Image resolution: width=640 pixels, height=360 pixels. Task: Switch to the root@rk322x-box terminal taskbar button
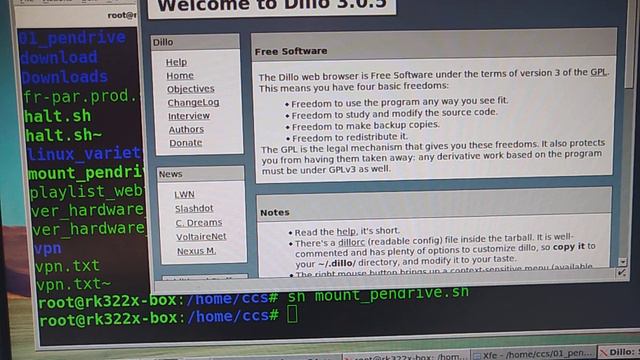(x=406, y=356)
